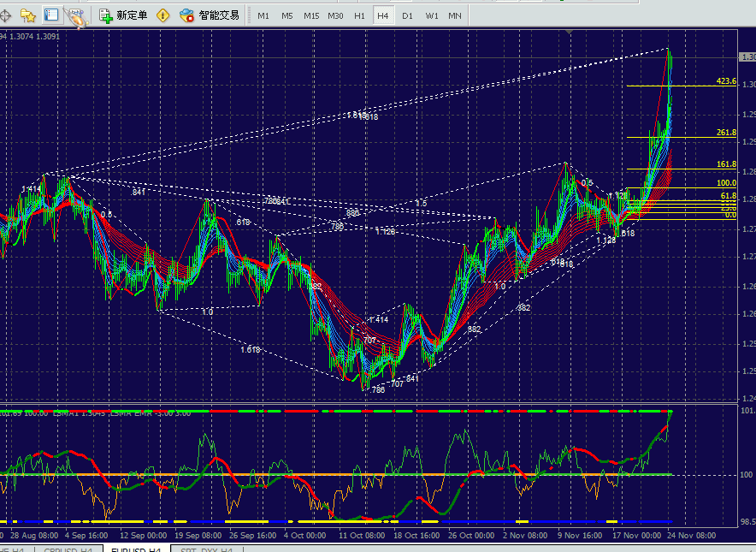This screenshot has height=552, width=756.
Task: Switch to the D1 daily timeframe
Action: [407, 16]
